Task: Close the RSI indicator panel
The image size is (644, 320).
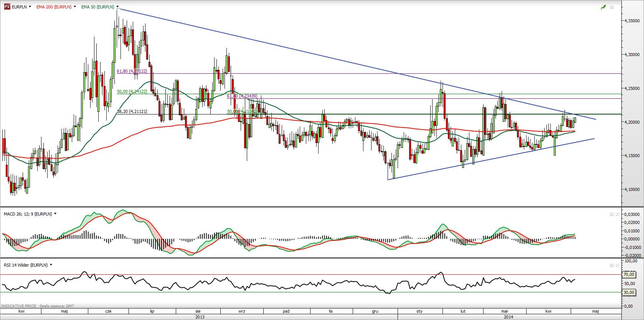Action: (x=618, y=265)
